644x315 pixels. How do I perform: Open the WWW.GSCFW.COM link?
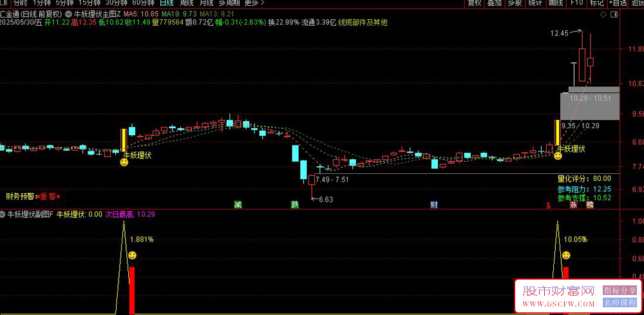(558, 304)
